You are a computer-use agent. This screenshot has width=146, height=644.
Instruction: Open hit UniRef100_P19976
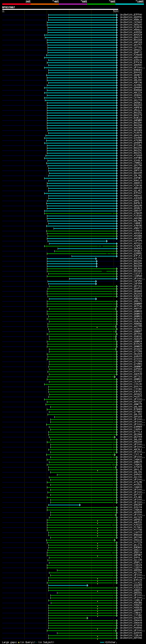click(x=131, y=27)
